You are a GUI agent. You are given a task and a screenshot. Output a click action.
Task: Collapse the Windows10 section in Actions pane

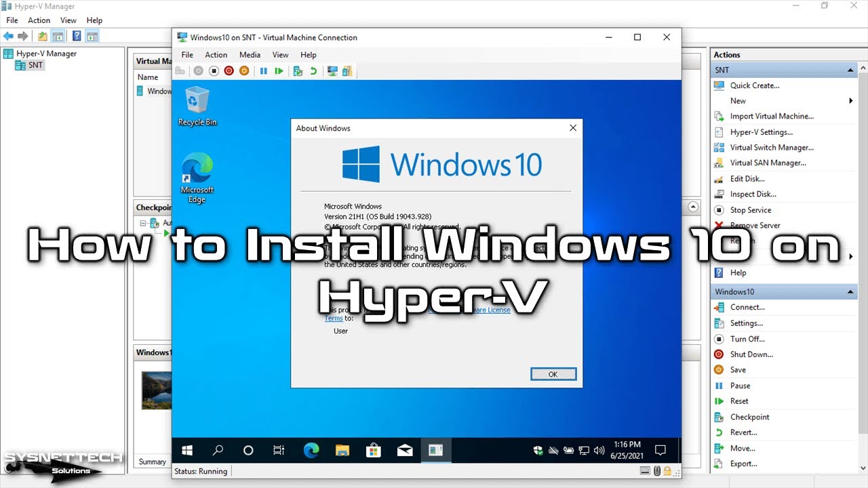[851, 292]
